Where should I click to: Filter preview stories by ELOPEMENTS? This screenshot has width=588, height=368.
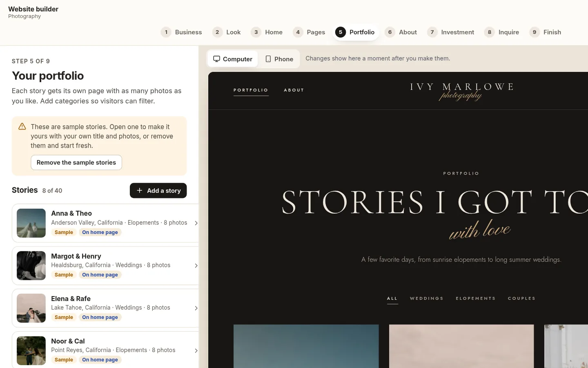(476, 298)
